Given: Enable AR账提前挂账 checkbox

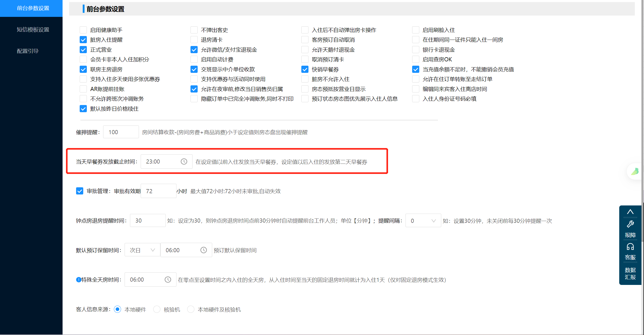Looking at the screenshot, I should [x=83, y=89].
